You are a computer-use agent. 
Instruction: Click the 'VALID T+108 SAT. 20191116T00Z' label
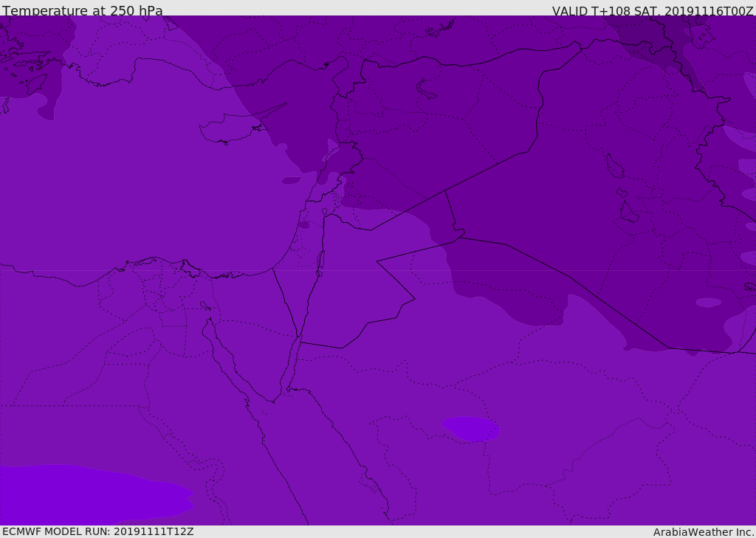[x=653, y=11]
